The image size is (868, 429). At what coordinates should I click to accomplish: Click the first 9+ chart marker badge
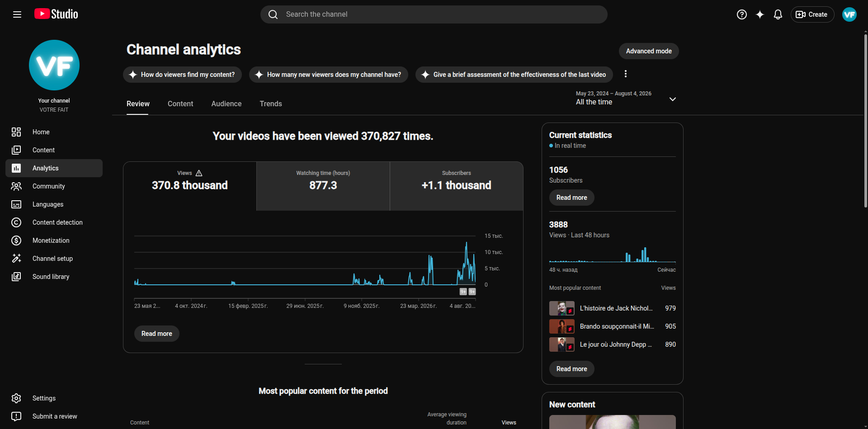point(463,292)
